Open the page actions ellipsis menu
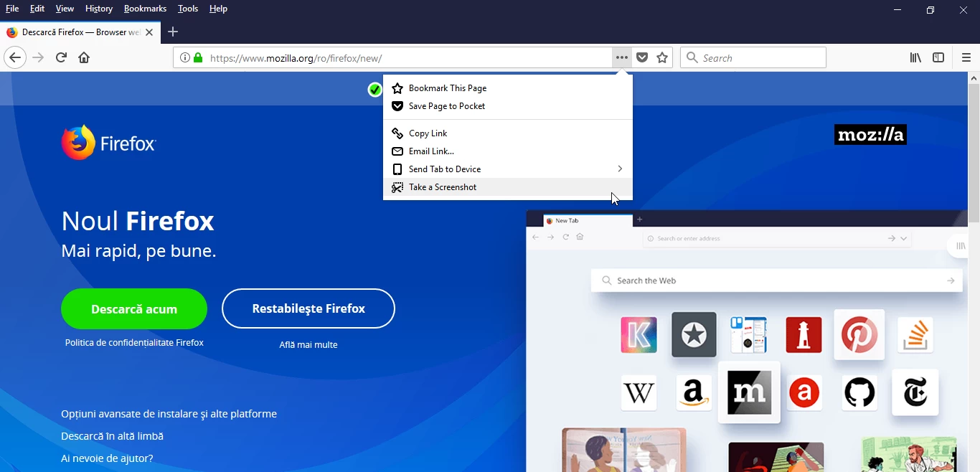 pyautogui.click(x=621, y=57)
